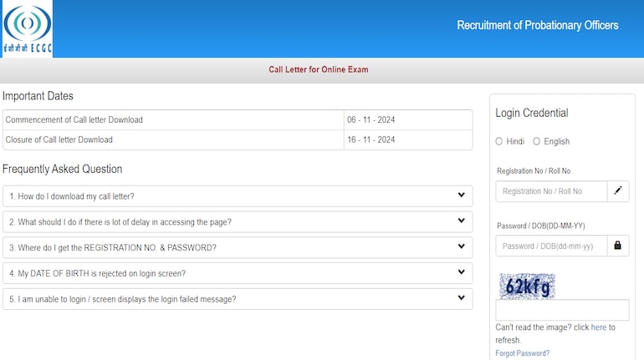This screenshot has width=644, height=360.
Task: Click Recruitment of Probationary Officers title
Action: pyautogui.click(x=537, y=25)
